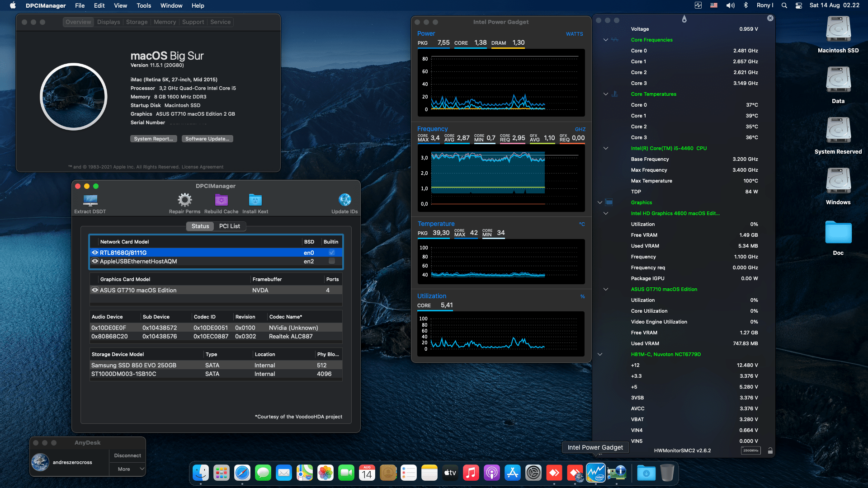Toggle eye icon next to ASUS GT710
Viewport: 868px width, 488px height.
[x=95, y=290]
